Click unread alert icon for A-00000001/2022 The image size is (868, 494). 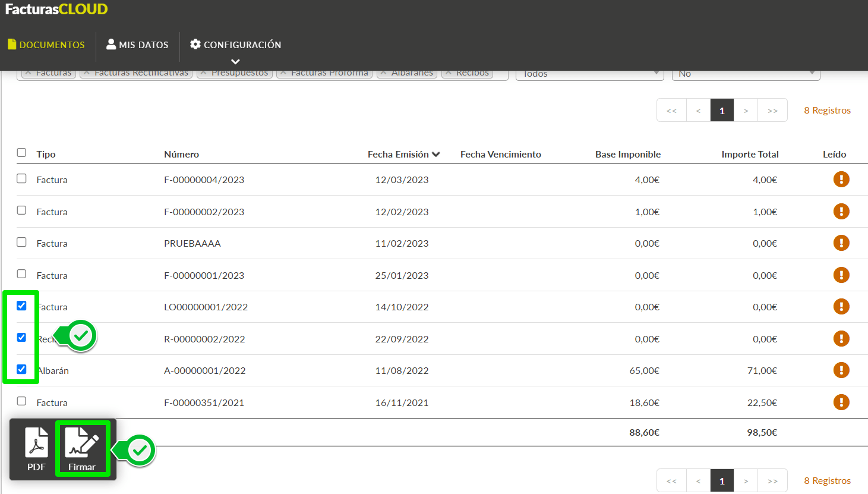(841, 370)
